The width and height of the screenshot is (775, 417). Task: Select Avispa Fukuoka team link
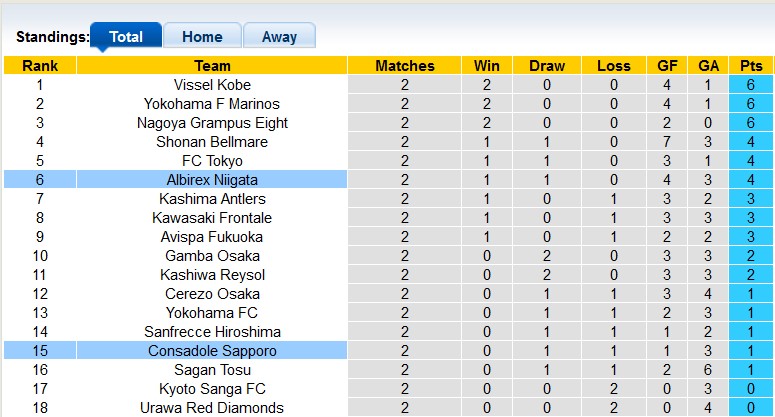[212, 237]
